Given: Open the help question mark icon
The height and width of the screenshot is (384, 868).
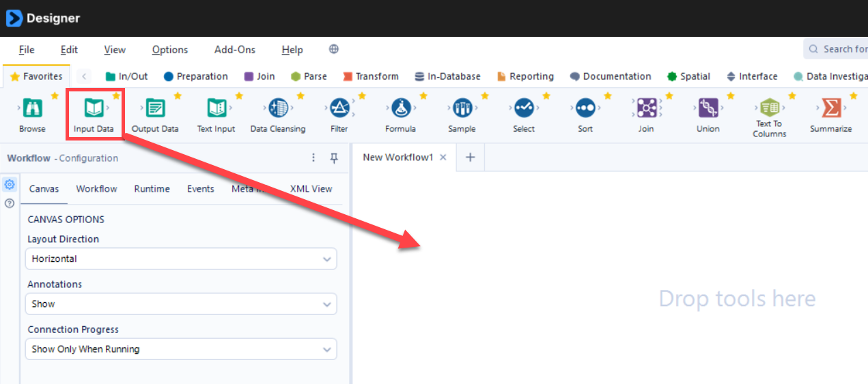Looking at the screenshot, I should click(x=10, y=203).
